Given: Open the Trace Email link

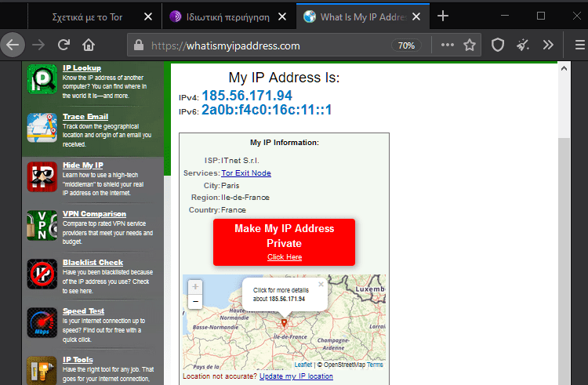Looking at the screenshot, I should (x=85, y=117).
